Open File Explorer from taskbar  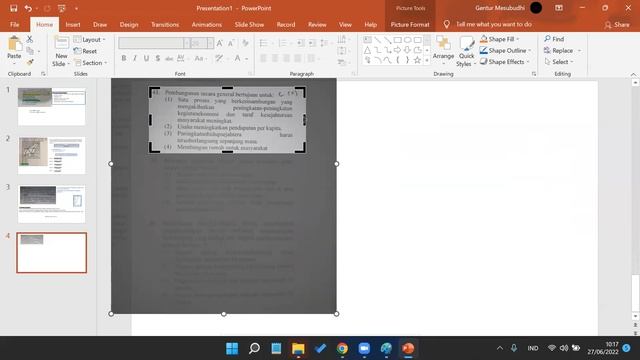(x=298, y=348)
